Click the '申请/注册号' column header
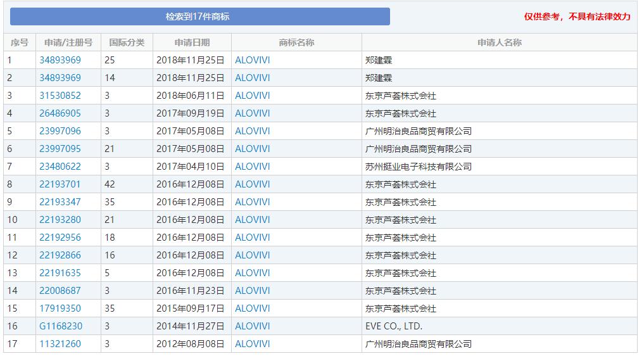Image resolution: width=644 pixels, height=356 pixels. pos(68,42)
